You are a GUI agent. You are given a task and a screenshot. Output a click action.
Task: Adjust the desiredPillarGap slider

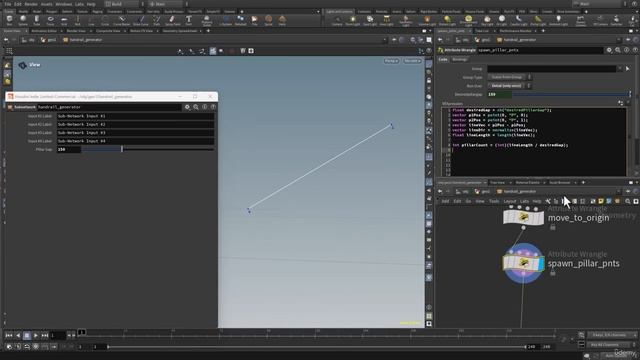[571, 94]
